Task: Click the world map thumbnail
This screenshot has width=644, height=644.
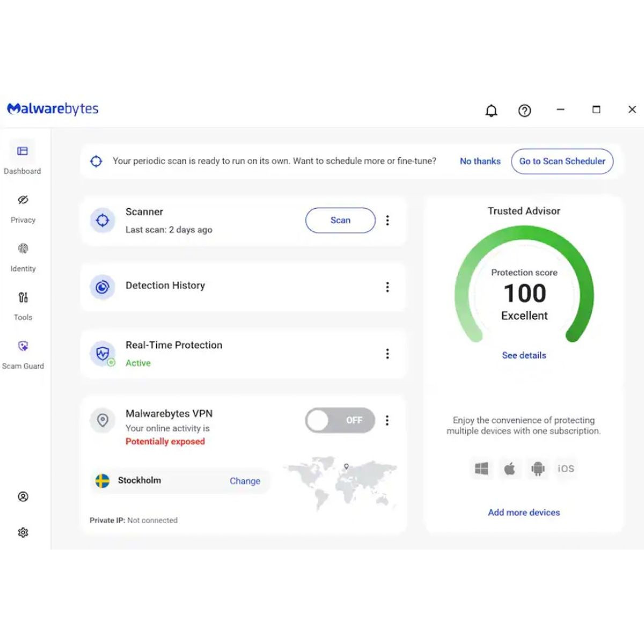Action: point(341,482)
